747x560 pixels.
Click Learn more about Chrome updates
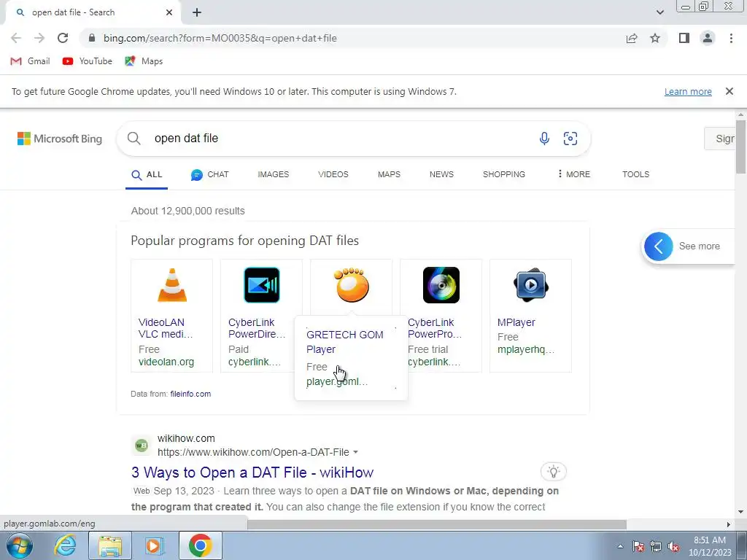pyautogui.click(x=688, y=91)
